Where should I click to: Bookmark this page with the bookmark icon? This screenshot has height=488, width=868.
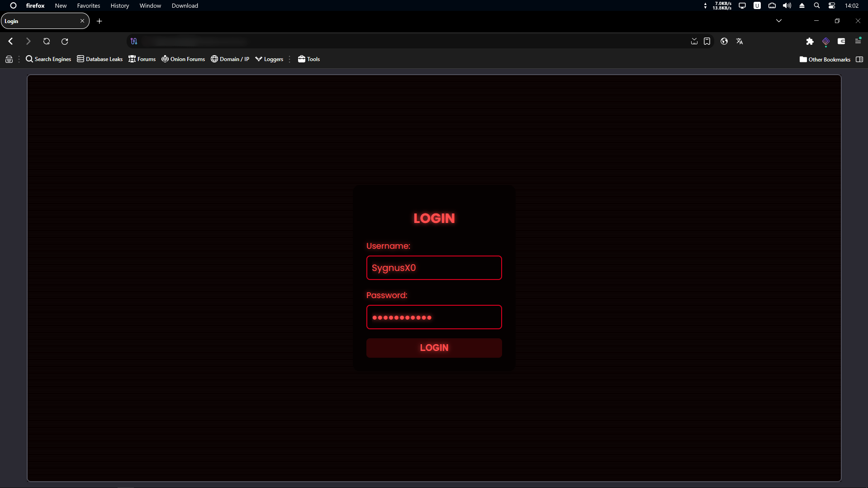[x=707, y=41]
